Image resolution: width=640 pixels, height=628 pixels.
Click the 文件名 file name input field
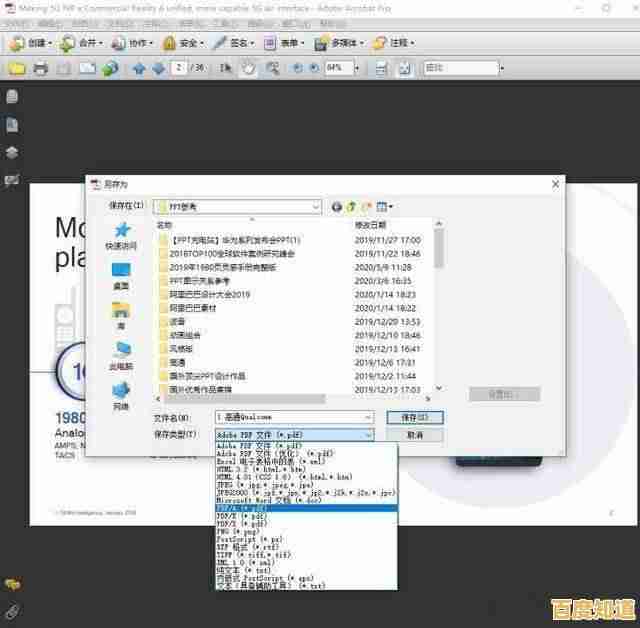click(295, 416)
